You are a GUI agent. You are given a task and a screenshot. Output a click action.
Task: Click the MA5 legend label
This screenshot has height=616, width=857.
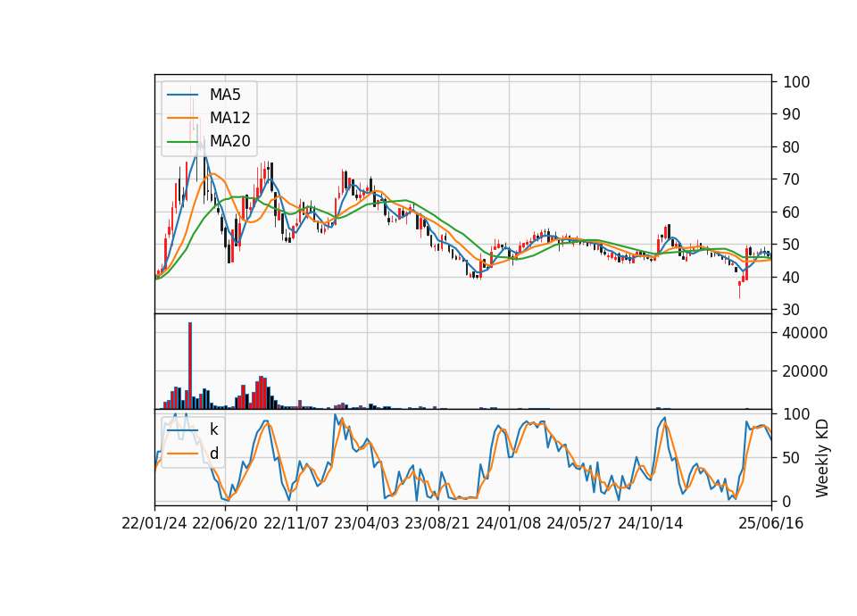pyautogui.click(x=225, y=95)
